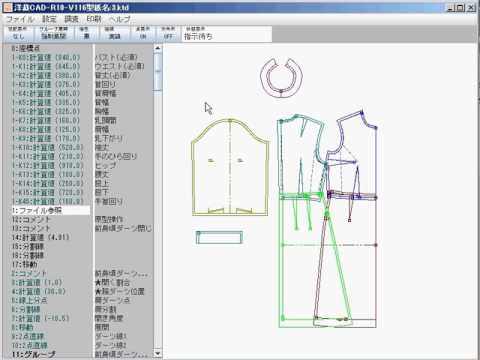The image size is (480, 360).
Task: Select the 14:計算値 (4.91) row
Action: [41, 238]
